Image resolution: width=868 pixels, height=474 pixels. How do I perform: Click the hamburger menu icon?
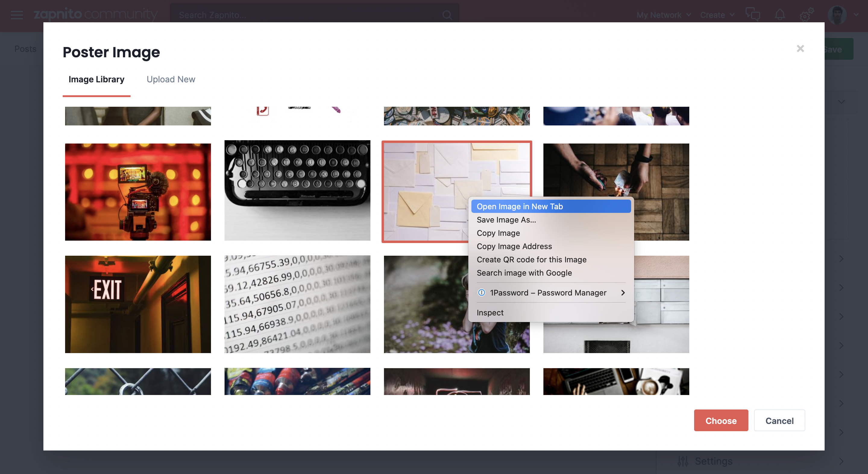pyautogui.click(x=17, y=15)
